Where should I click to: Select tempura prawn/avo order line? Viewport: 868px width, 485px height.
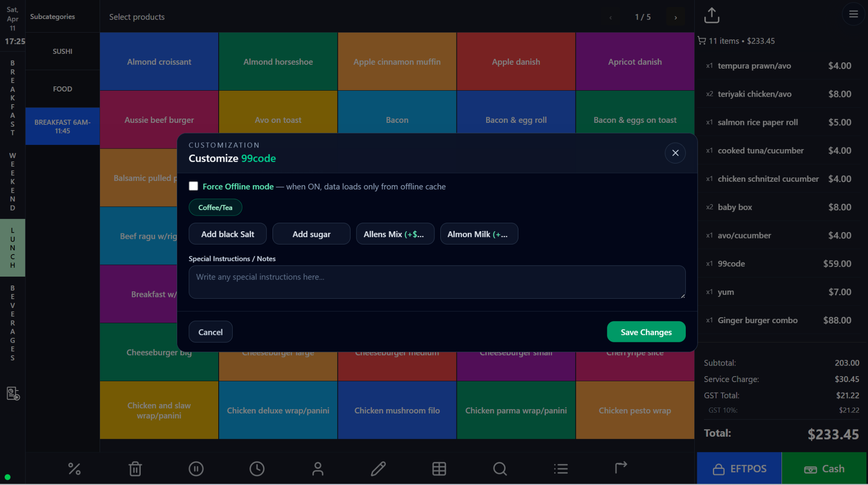click(x=779, y=66)
